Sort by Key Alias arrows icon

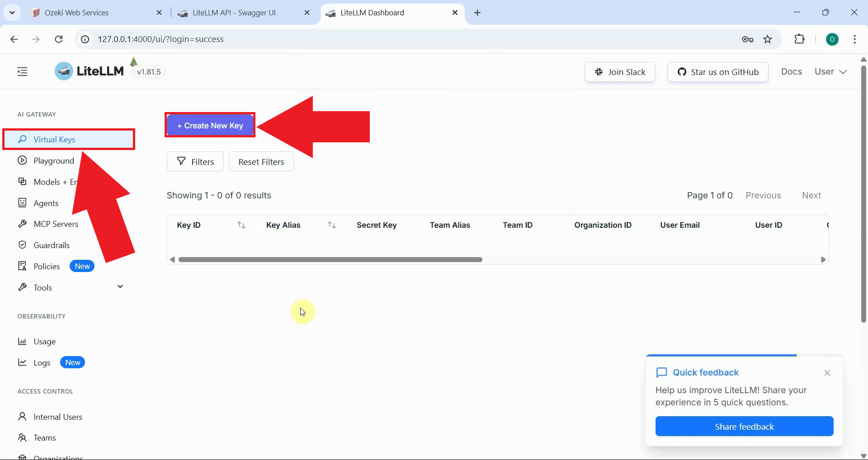tap(332, 225)
